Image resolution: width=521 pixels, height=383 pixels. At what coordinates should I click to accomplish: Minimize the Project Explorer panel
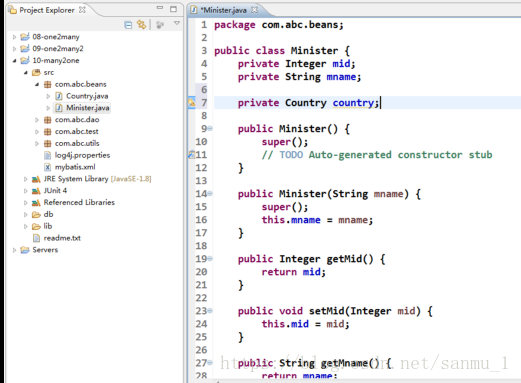click(160, 8)
